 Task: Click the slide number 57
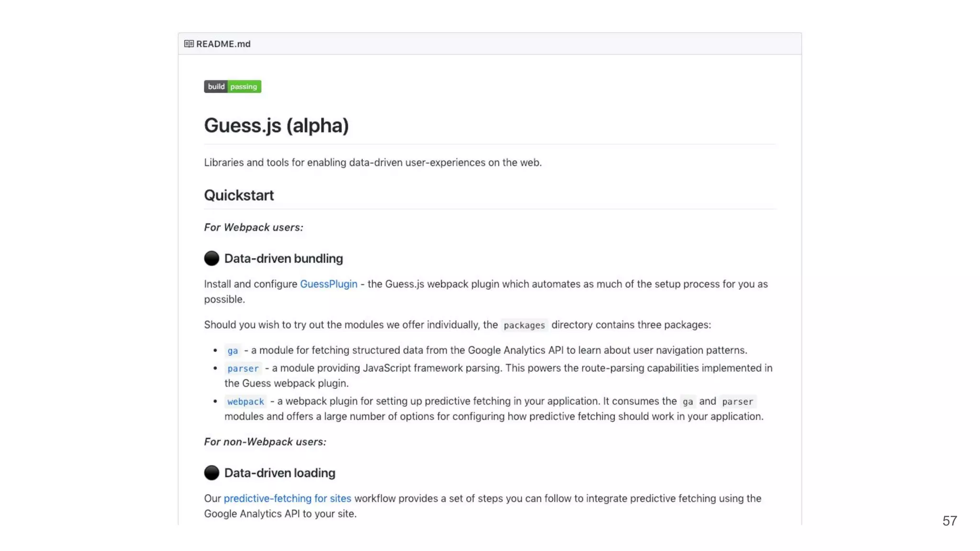coord(949,521)
